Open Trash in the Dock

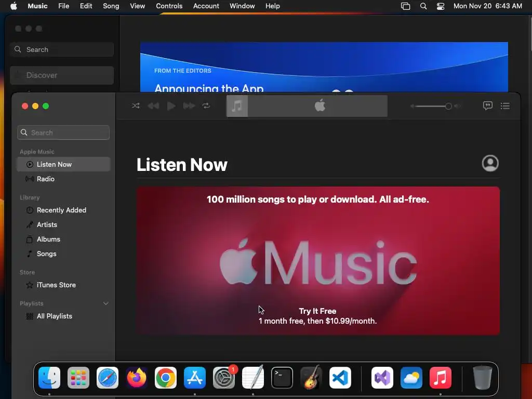[483, 378]
